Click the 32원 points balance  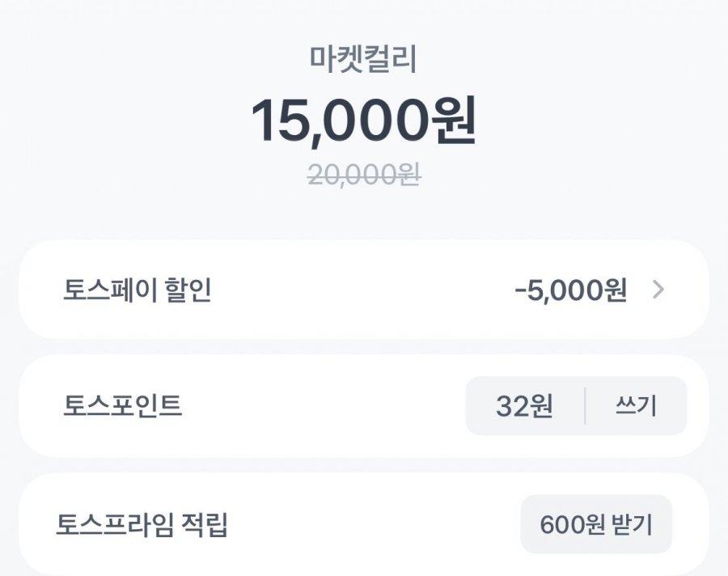coord(524,406)
